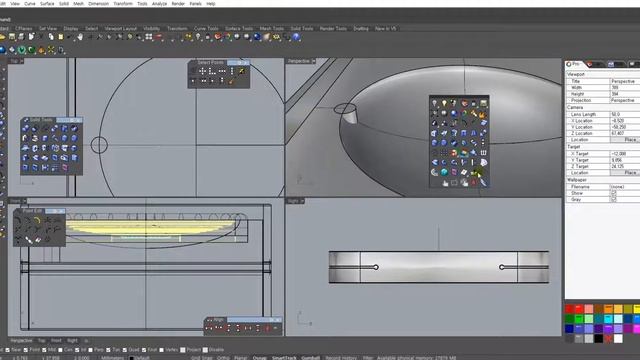Click the Millimeters units in status bar
This screenshot has width=640, height=360.
(x=112, y=358)
